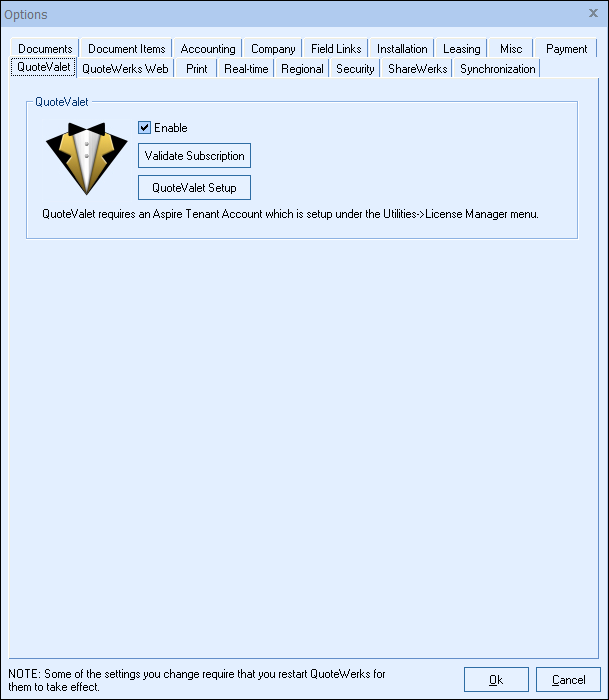Switch to the Synchronization tab
Image resolution: width=609 pixels, height=700 pixels.
click(x=497, y=69)
